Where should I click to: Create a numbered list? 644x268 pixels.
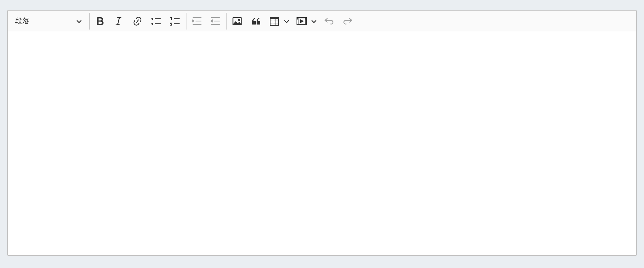[x=175, y=21]
